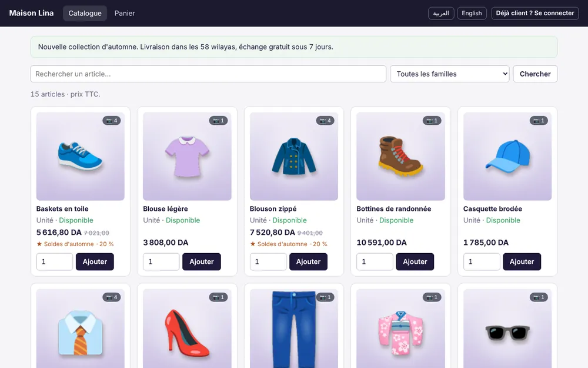Click the quantity field for Casquette brodée
The height and width of the screenshot is (368, 588).
[482, 262]
